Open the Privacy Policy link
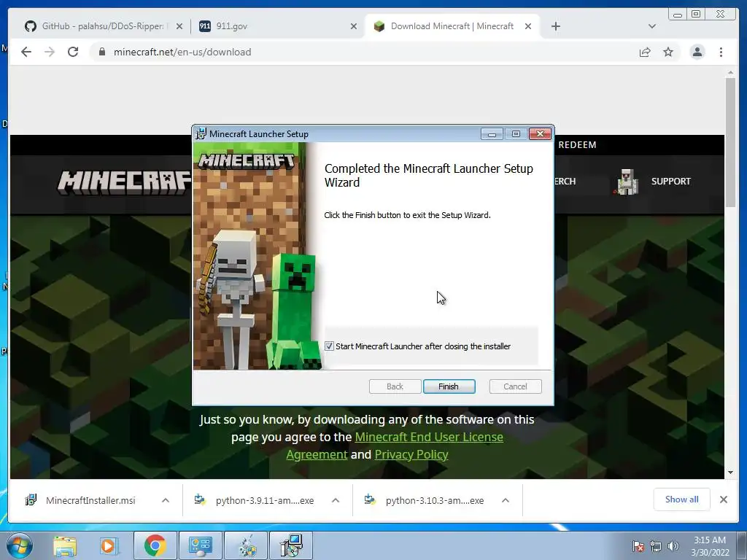747x560 pixels. tap(411, 454)
